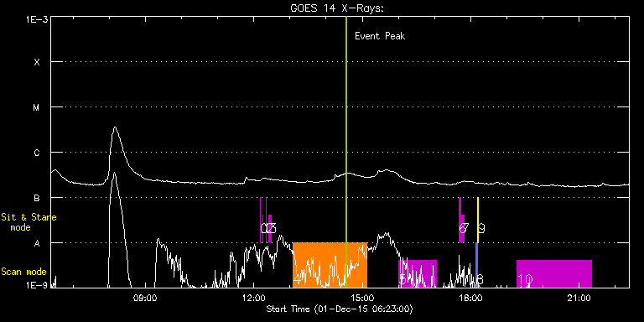
Task: Click the 09:00 time axis label
Action: click(x=145, y=298)
